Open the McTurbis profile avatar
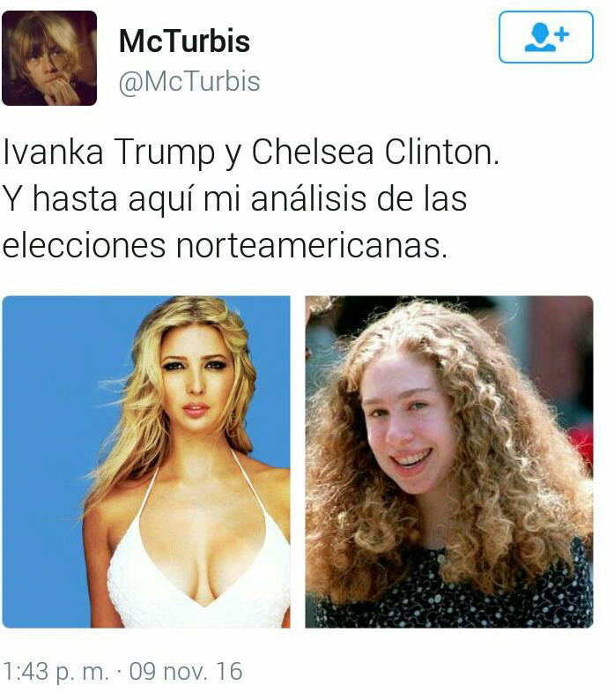The image size is (614, 700). (49, 58)
